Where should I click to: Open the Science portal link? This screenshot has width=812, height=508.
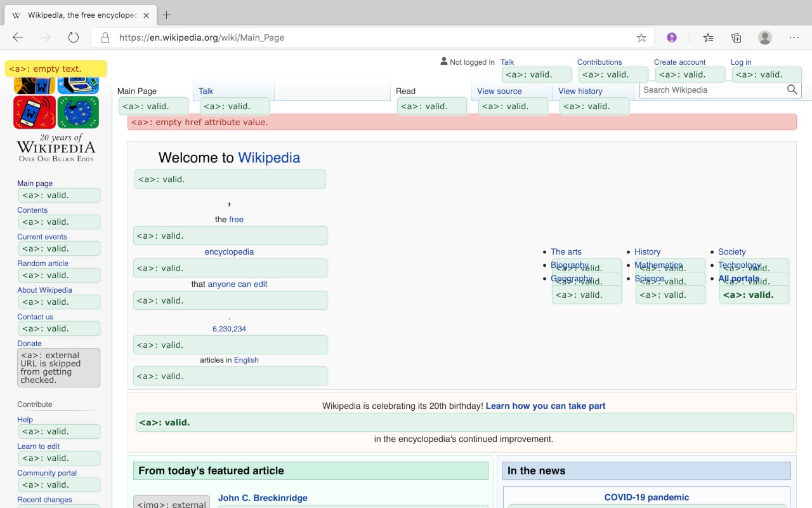[x=650, y=278]
